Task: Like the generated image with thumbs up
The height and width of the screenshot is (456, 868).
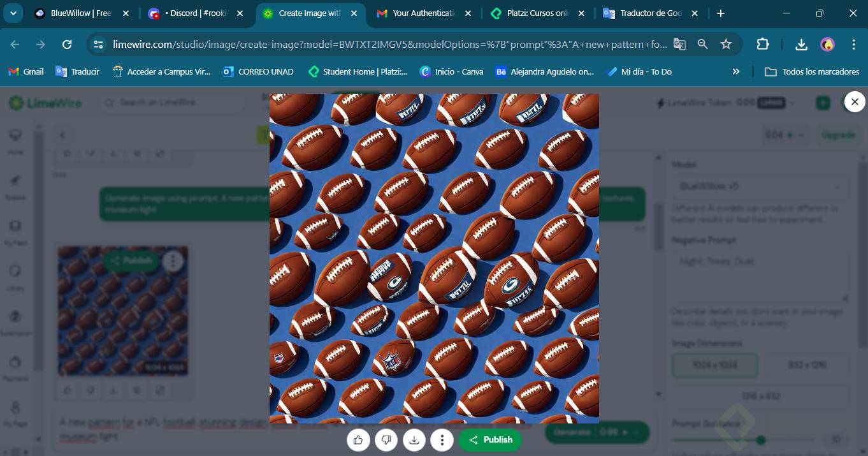Action: tap(358, 440)
